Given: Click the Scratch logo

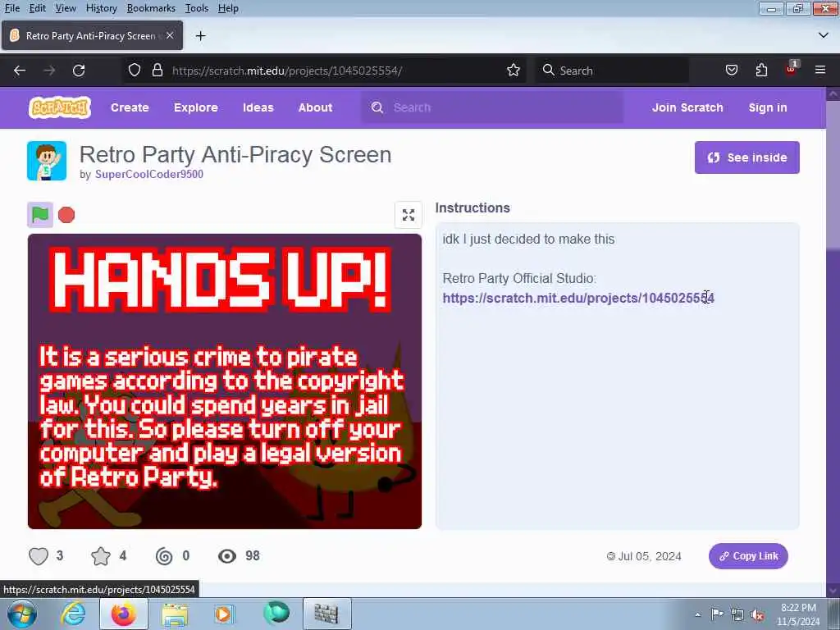Looking at the screenshot, I should pos(59,107).
